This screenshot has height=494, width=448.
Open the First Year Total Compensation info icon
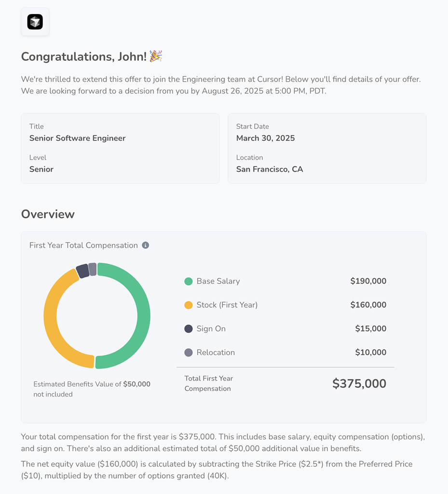(145, 245)
